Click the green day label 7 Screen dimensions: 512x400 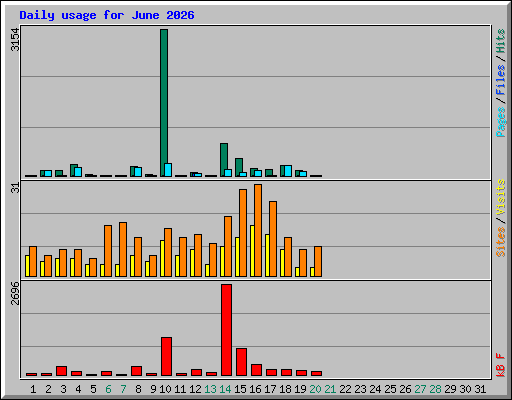tap(123, 389)
